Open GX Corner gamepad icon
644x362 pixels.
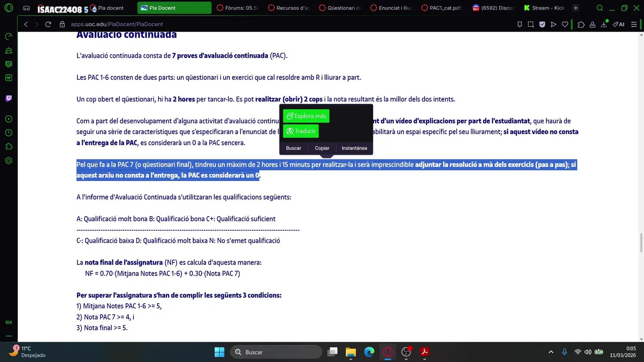(x=26, y=8)
